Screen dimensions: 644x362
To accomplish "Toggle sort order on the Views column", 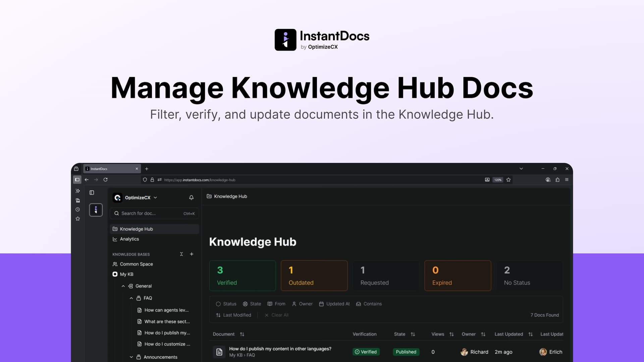I will click(x=452, y=334).
